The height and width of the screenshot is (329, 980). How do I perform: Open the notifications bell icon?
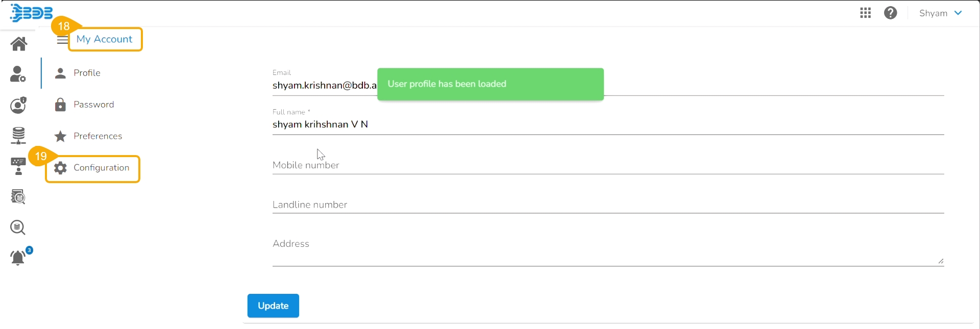pyautogui.click(x=18, y=258)
